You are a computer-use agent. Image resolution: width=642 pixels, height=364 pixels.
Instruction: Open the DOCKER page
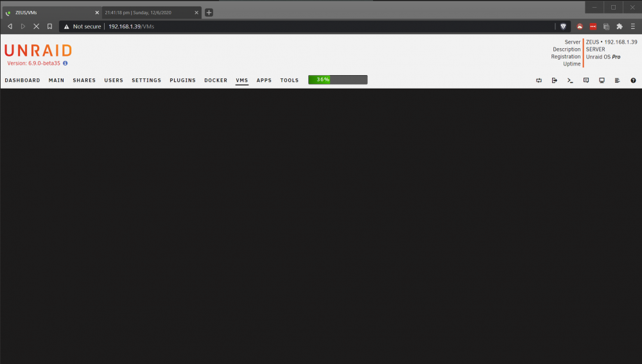click(216, 80)
